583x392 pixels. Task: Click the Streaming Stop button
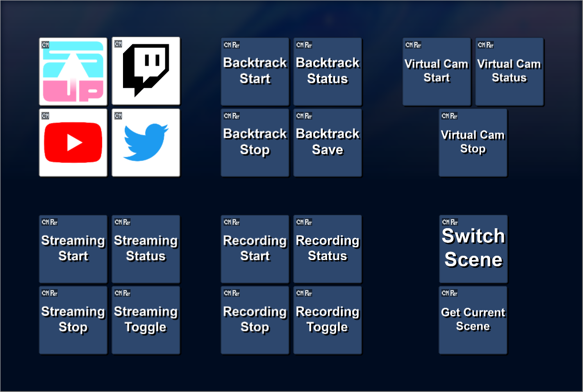[x=73, y=320]
